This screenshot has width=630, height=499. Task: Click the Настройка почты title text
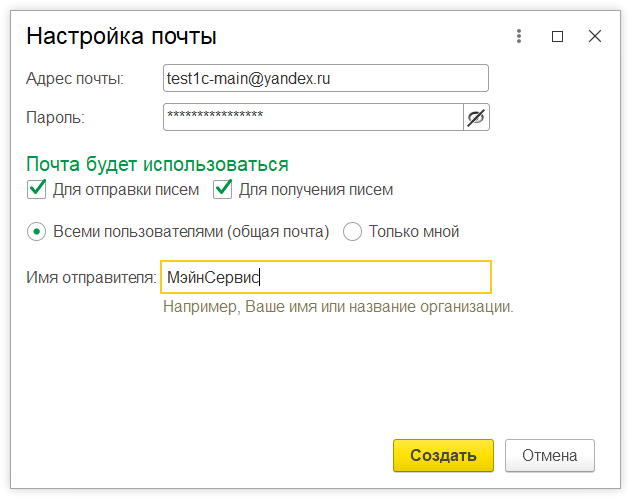[x=121, y=37]
